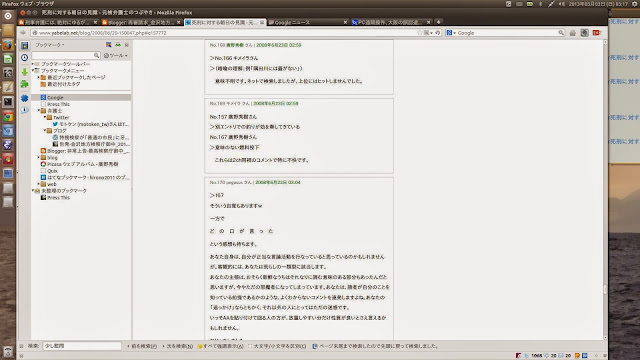Click the blue gear sidebar icon
The height and width of the screenshot is (360, 640).
coord(24,98)
